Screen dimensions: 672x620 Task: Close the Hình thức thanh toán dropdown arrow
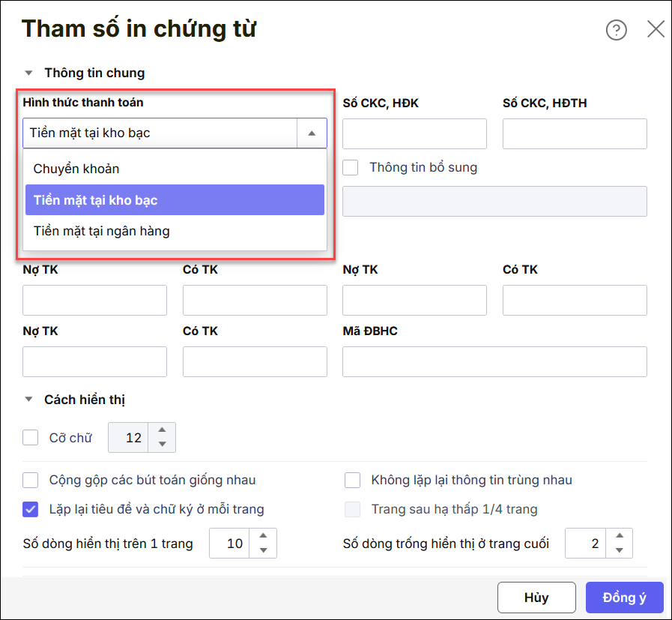click(312, 133)
